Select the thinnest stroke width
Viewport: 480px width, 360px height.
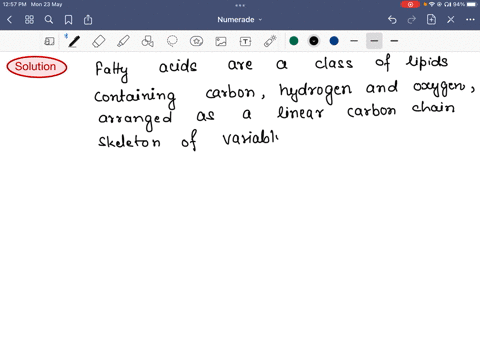click(x=354, y=41)
